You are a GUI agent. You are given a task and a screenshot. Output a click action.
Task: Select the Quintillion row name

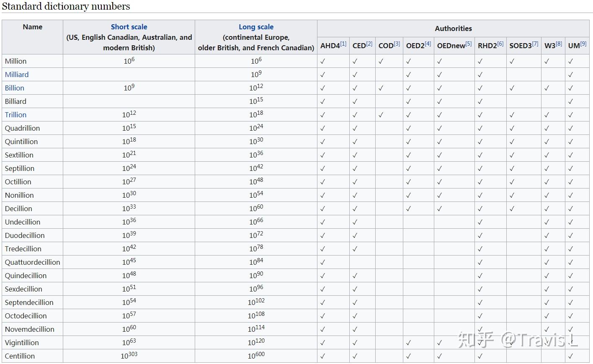21,142
